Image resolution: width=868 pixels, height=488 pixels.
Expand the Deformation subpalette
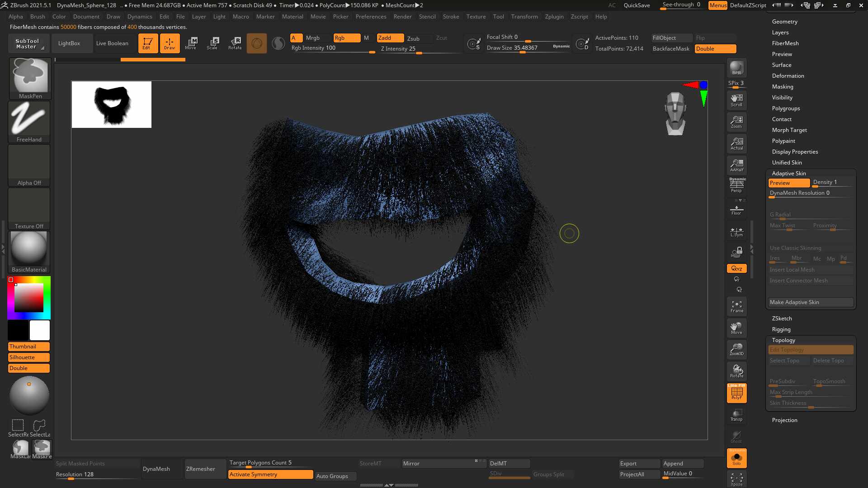[788, 76]
